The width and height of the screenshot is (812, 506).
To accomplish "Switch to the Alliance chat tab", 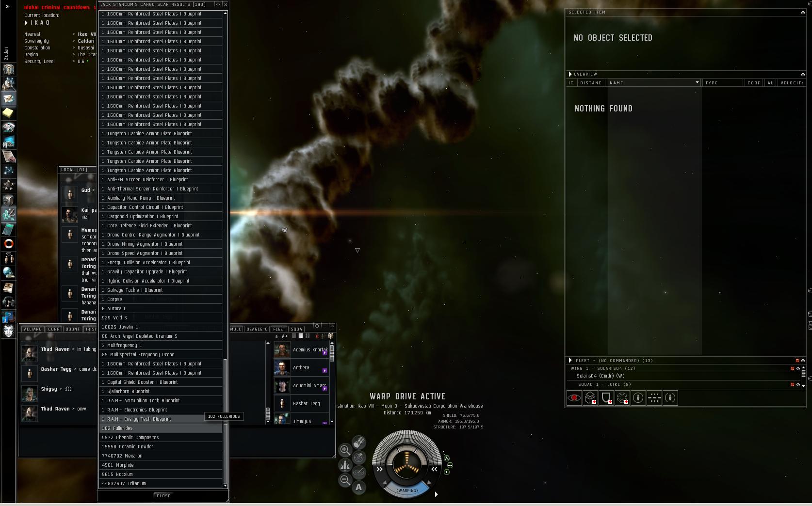I will click(x=32, y=329).
